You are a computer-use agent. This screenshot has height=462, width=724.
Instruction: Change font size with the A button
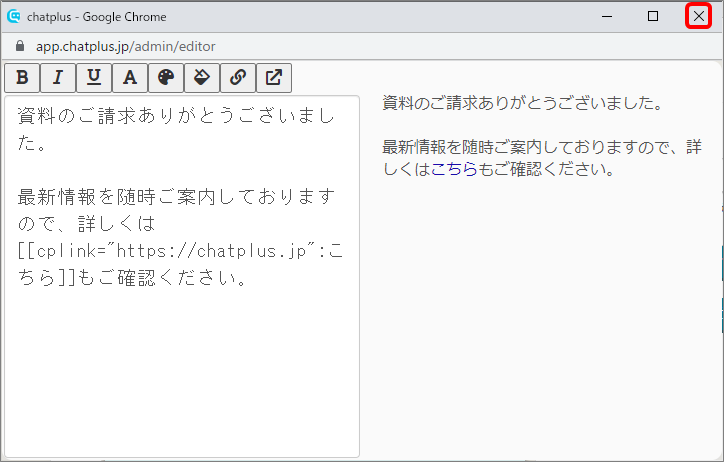coord(130,78)
